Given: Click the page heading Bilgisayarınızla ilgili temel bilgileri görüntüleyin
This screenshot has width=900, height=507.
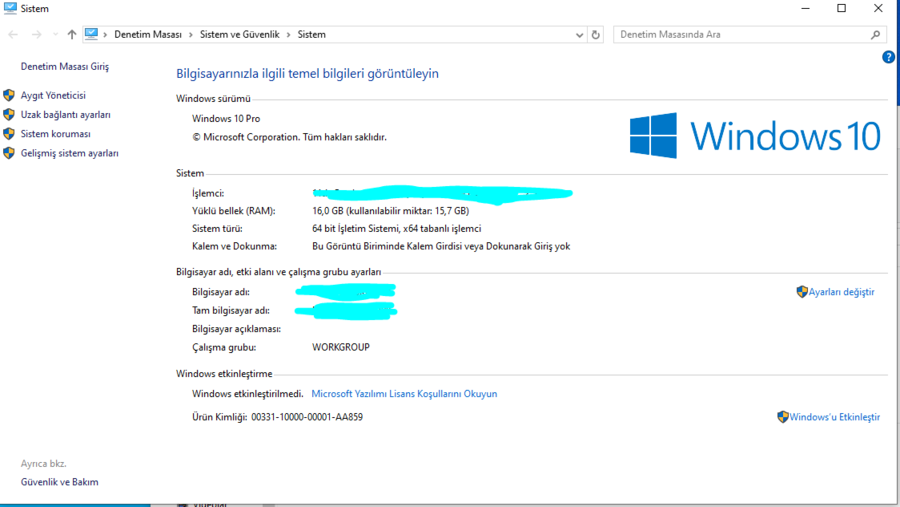Looking at the screenshot, I should [x=307, y=73].
